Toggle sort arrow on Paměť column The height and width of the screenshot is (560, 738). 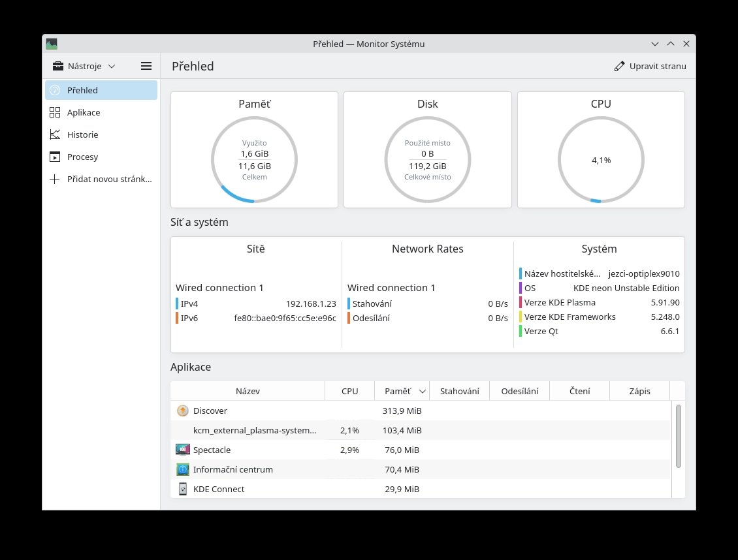(423, 391)
